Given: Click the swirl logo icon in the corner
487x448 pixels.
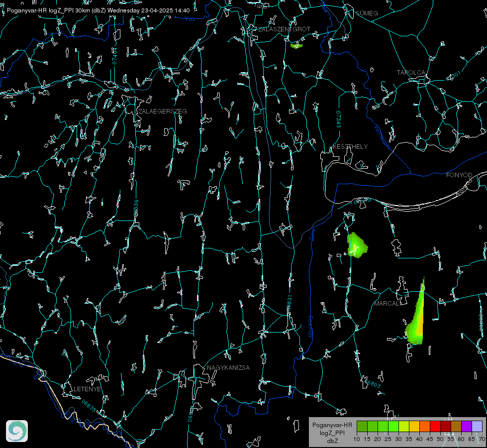Looking at the screenshot, I should point(17,431).
